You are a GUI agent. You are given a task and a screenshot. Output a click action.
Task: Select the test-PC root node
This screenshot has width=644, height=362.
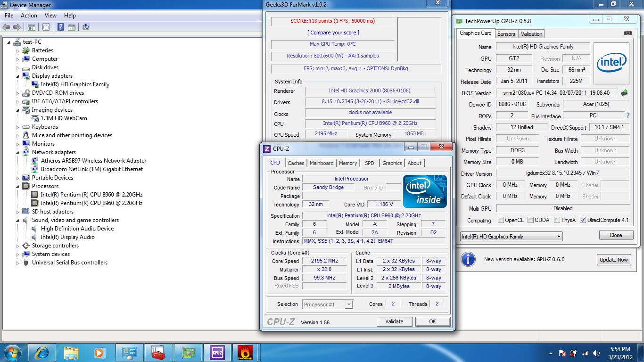pyautogui.click(x=32, y=42)
